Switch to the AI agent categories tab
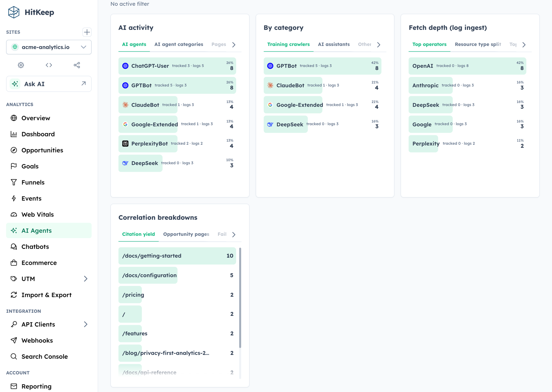The image size is (552, 392). [179, 45]
